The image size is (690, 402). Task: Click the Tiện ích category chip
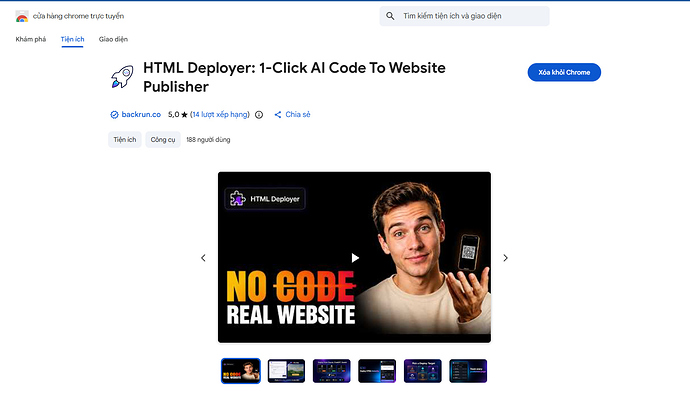[125, 139]
